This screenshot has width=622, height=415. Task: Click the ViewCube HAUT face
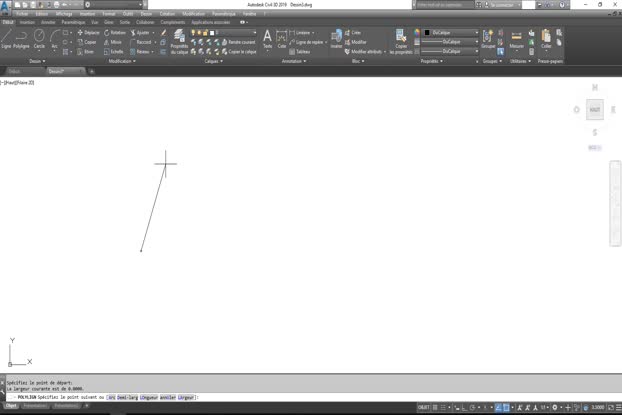click(x=595, y=110)
